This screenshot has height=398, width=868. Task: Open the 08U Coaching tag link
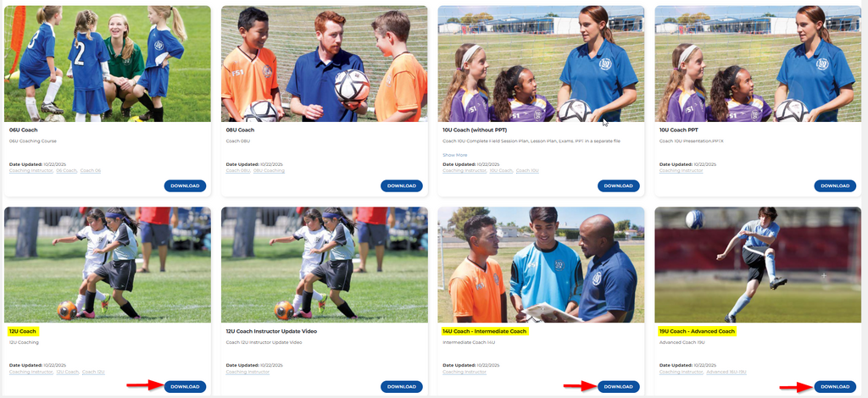pyautogui.click(x=269, y=171)
